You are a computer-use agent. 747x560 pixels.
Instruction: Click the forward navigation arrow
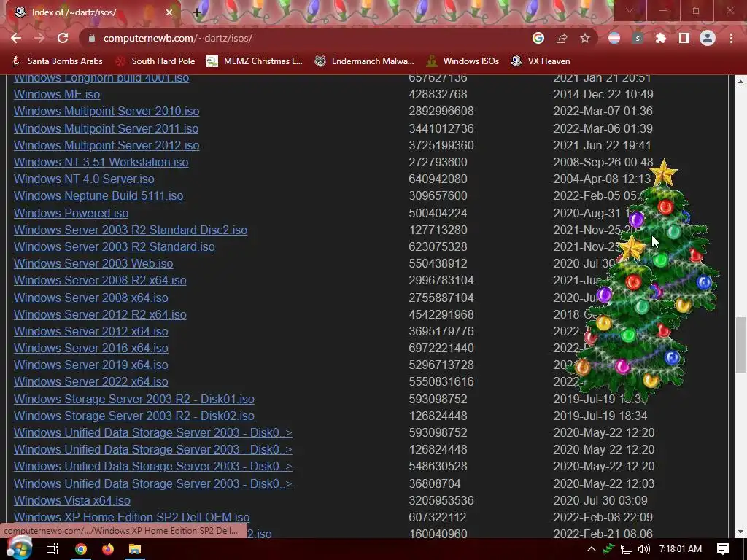point(39,38)
